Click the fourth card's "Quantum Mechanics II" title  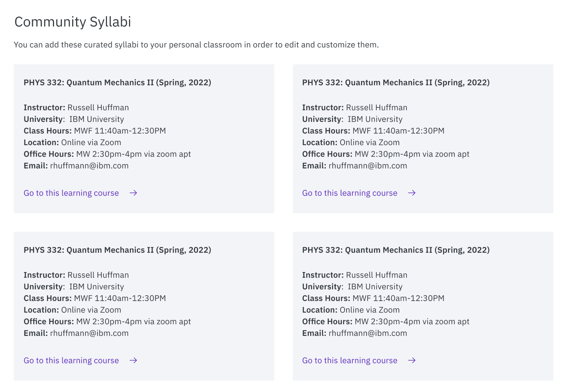[x=395, y=250]
